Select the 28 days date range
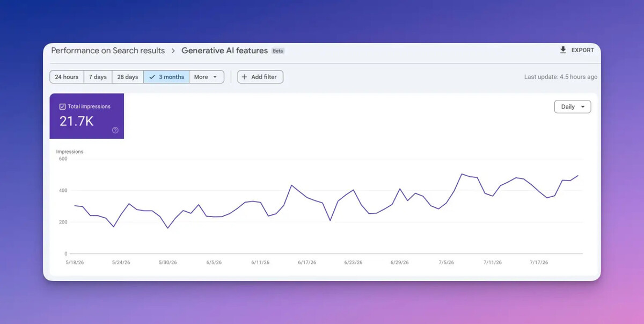644x324 pixels. [x=128, y=77]
